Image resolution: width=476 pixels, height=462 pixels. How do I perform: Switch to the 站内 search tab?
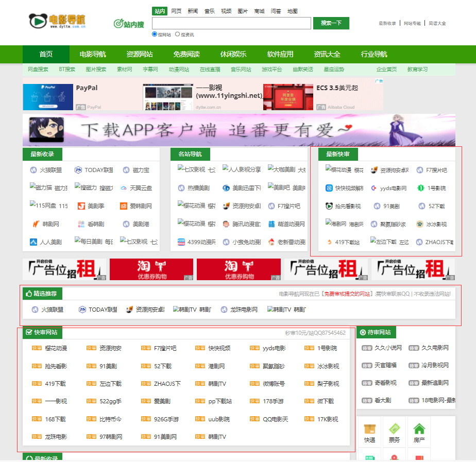pyautogui.click(x=160, y=11)
